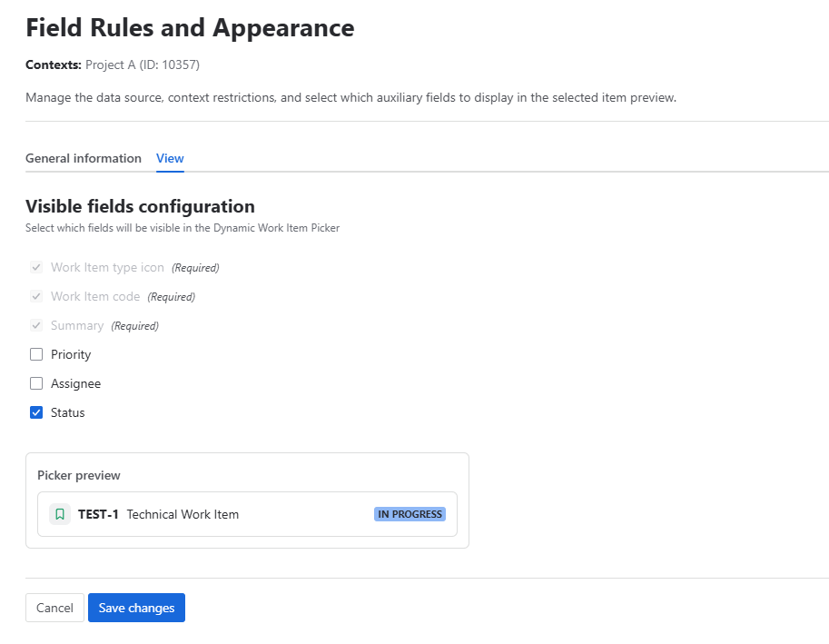Click the green work item type icon
The height and width of the screenshot is (644, 829).
tap(59, 513)
